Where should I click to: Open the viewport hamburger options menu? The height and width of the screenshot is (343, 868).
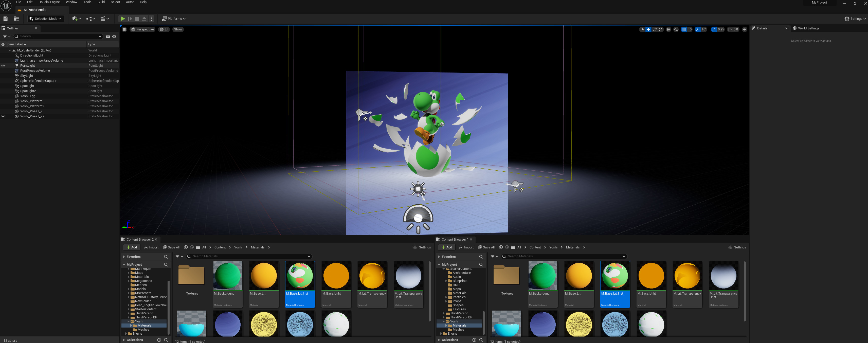coord(124,29)
